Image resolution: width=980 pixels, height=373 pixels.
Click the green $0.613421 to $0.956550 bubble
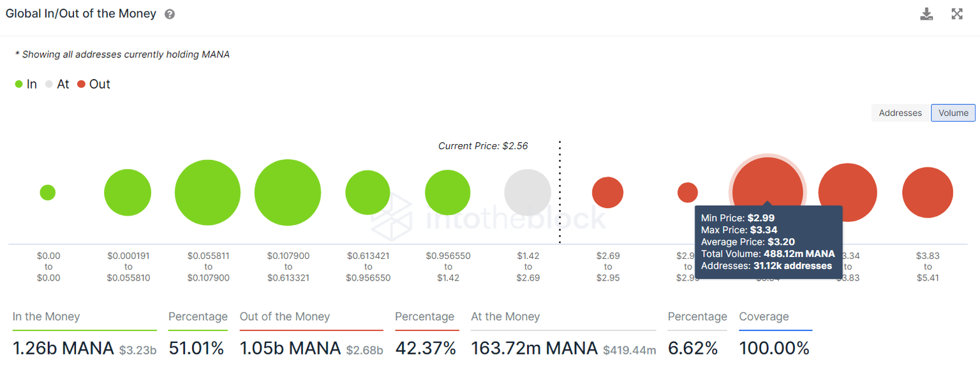(367, 193)
